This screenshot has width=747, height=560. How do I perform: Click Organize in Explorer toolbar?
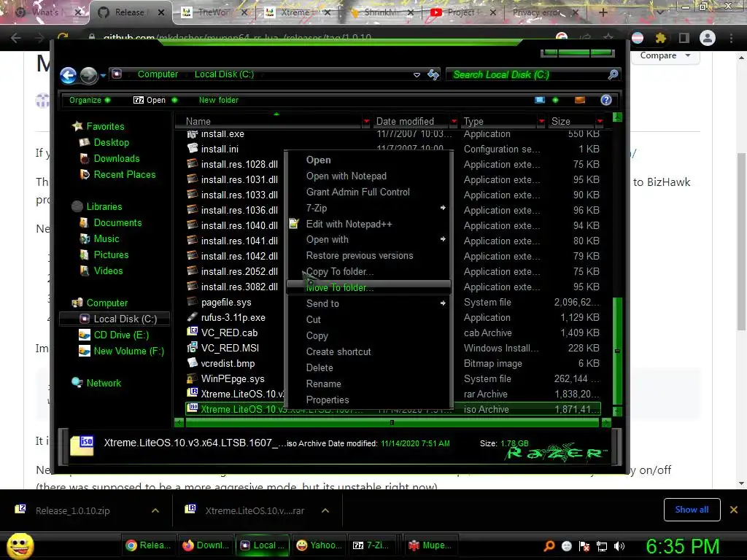(x=89, y=100)
